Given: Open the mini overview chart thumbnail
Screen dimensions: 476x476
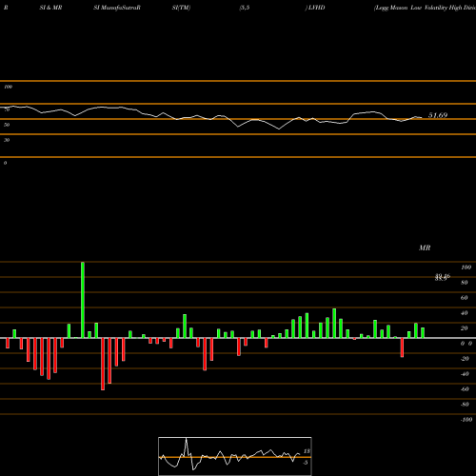Looking at the screenshot, I should pyautogui.click(x=235, y=456).
